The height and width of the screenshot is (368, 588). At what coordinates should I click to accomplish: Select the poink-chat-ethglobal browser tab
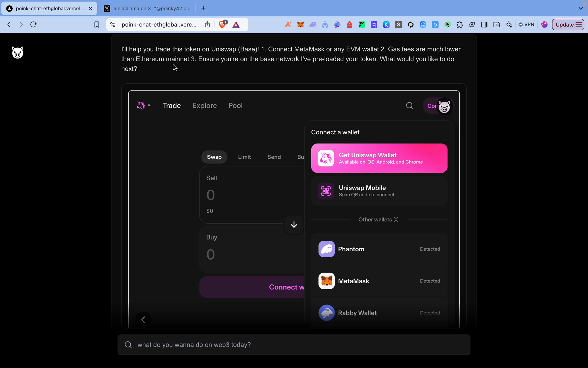(49, 9)
